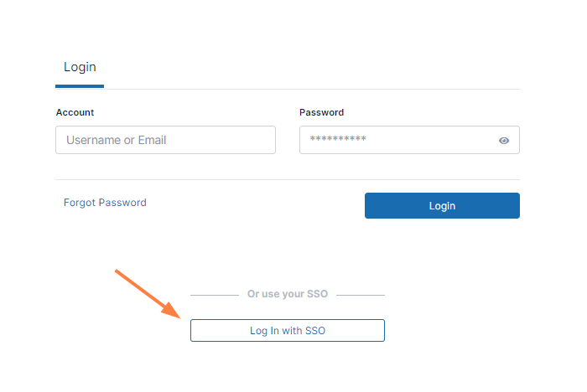The width and height of the screenshot is (587, 392).
Task: Click the Username or Email placeholder text
Action: point(117,140)
